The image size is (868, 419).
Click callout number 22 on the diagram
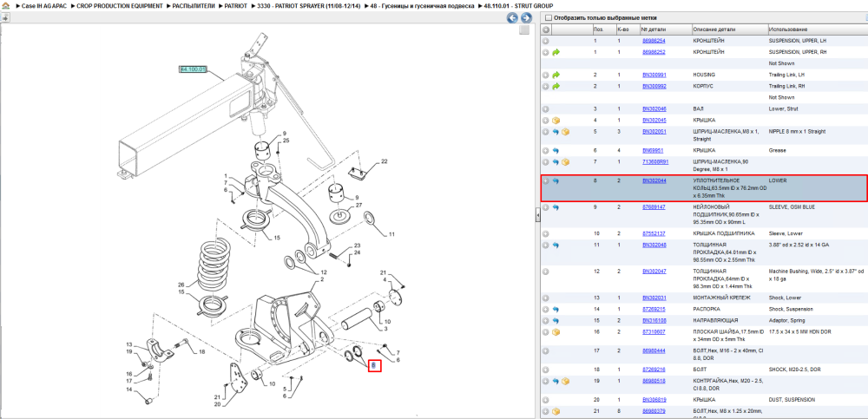click(x=385, y=162)
